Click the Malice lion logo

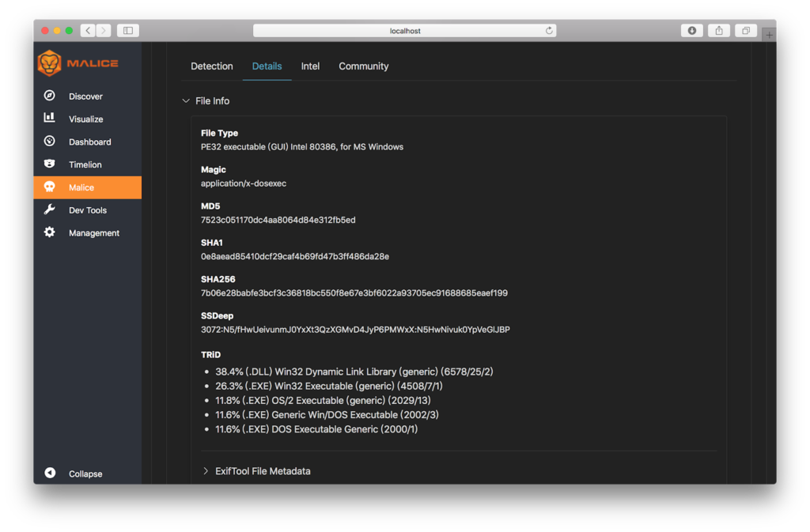tap(50, 63)
